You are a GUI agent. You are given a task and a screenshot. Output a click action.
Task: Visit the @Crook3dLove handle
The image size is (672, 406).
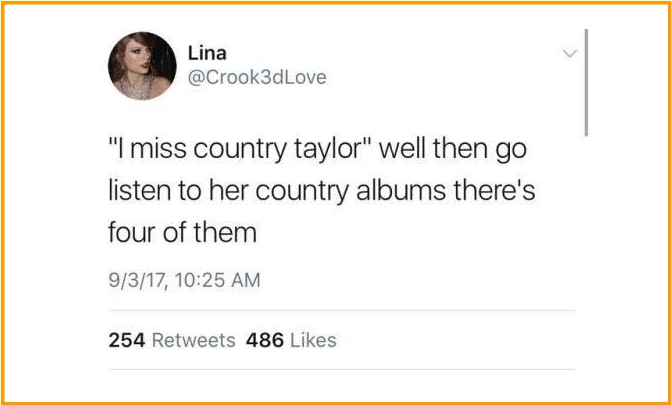pyautogui.click(x=257, y=78)
